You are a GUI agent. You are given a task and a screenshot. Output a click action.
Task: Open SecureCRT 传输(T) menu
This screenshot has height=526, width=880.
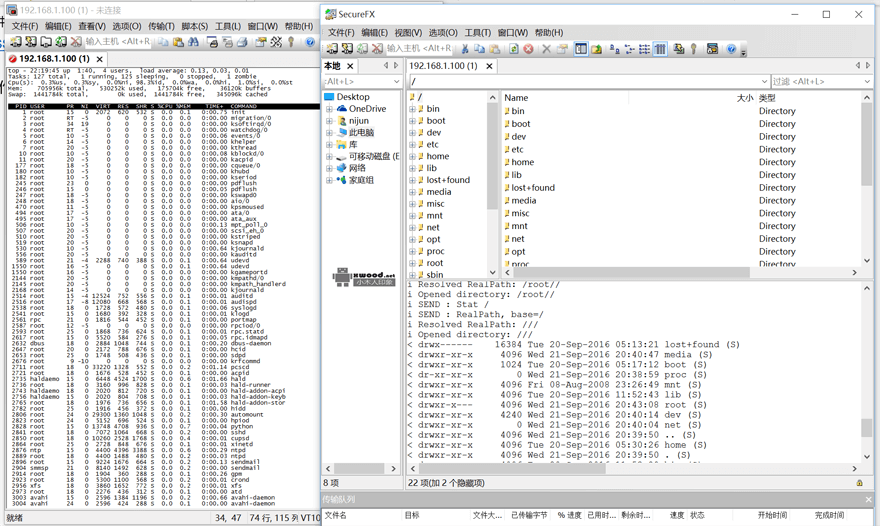click(162, 26)
